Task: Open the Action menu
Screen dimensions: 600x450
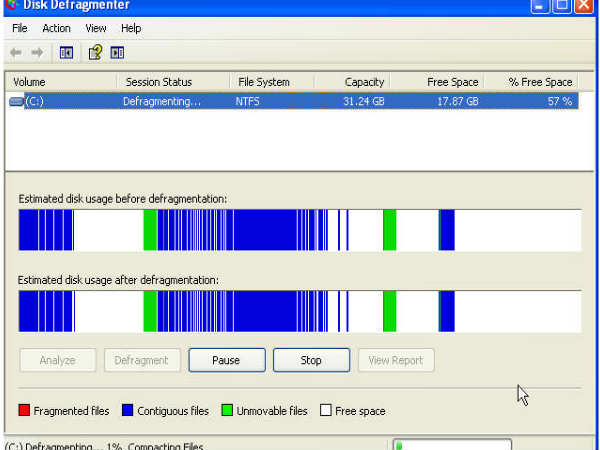Action: [x=56, y=28]
